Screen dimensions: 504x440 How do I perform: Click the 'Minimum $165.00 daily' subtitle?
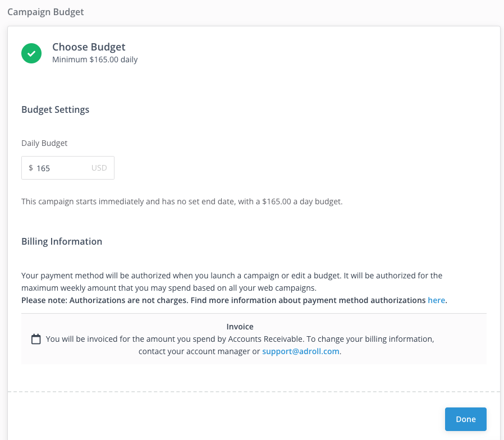[95, 59]
